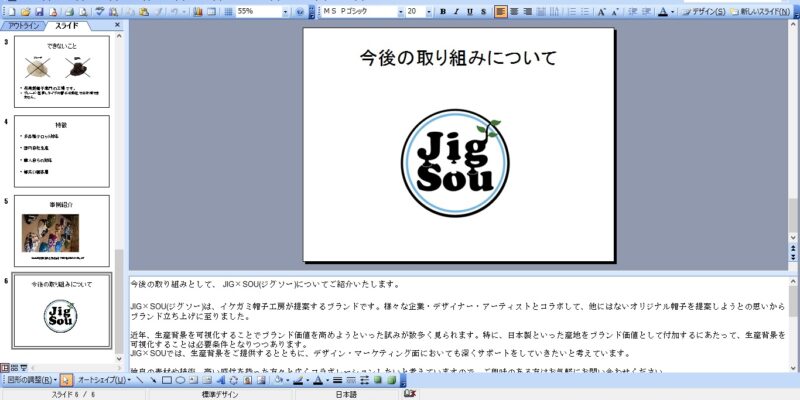800x400 pixels.
Task: Activate the select objects arrow tool
Action: click(66, 380)
